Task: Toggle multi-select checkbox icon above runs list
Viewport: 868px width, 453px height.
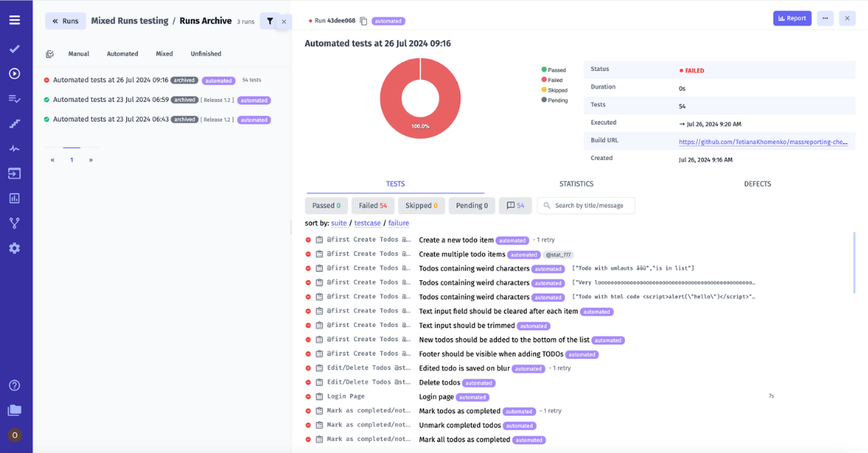Action: tap(50, 54)
